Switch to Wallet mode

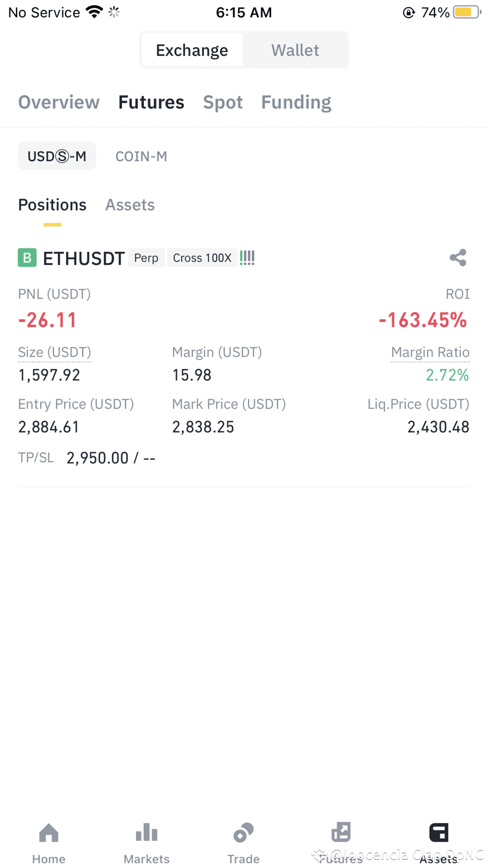295,50
